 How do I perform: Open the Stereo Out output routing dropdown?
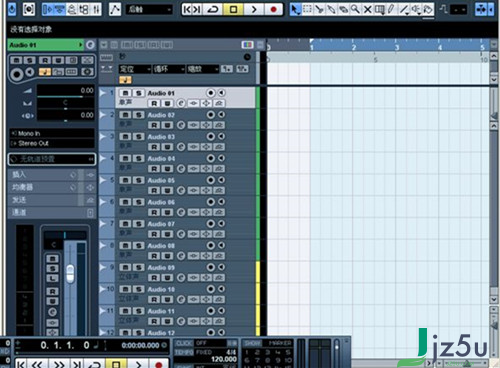(x=52, y=143)
